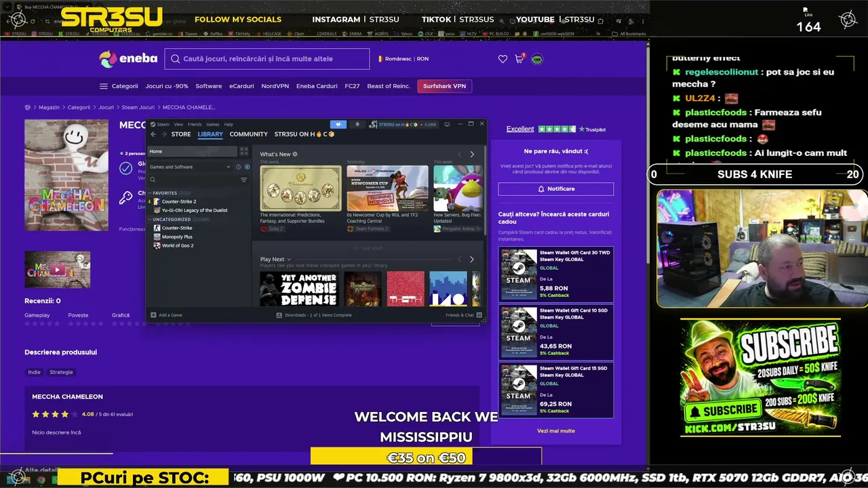Image resolution: width=868 pixels, height=488 pixels.
Task: Open the eneba shopping cart
Action: [519, 59]
